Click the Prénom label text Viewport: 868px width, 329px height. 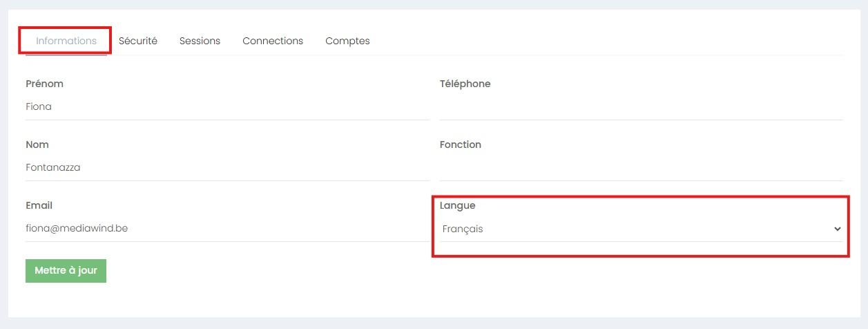click(x=44, y=84)
